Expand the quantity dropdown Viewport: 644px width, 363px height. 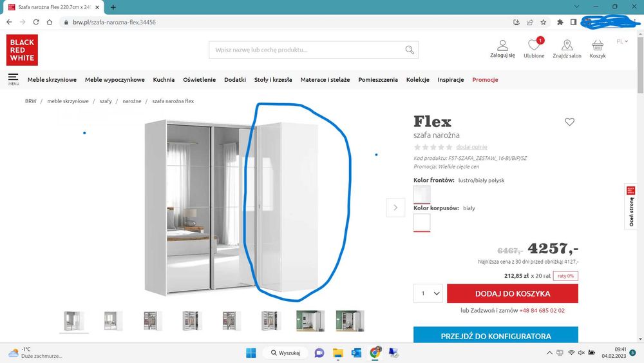coord(428,293)
